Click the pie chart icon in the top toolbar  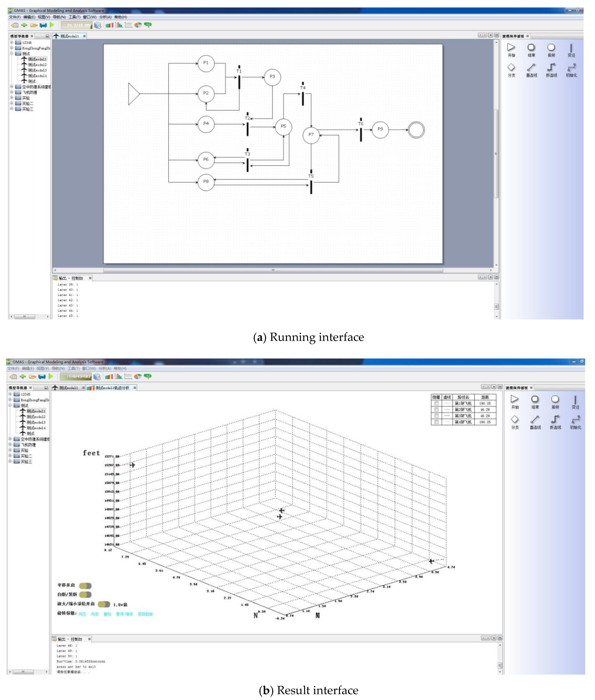point(138,25)
